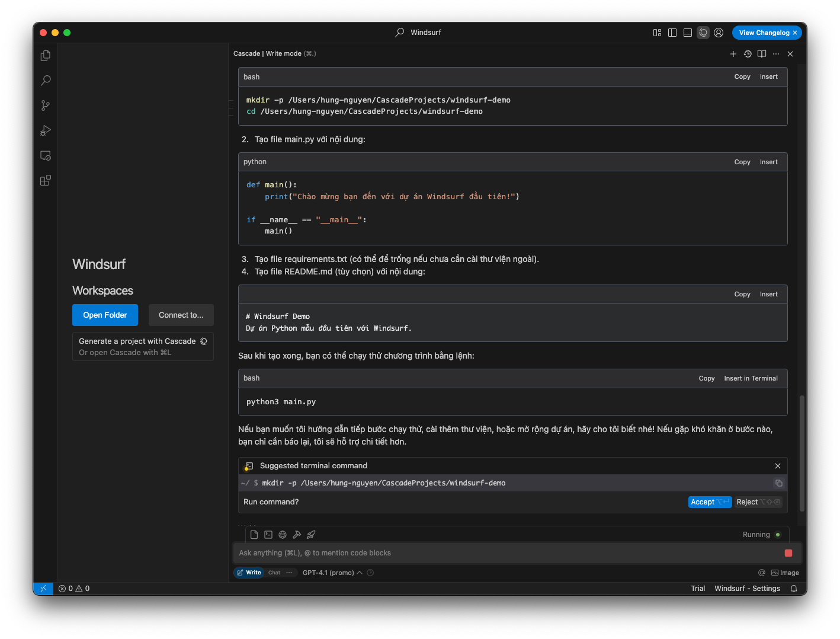
Task: Click the file icon above chat input
Action: pyautogui.click(x=254, y=535)
